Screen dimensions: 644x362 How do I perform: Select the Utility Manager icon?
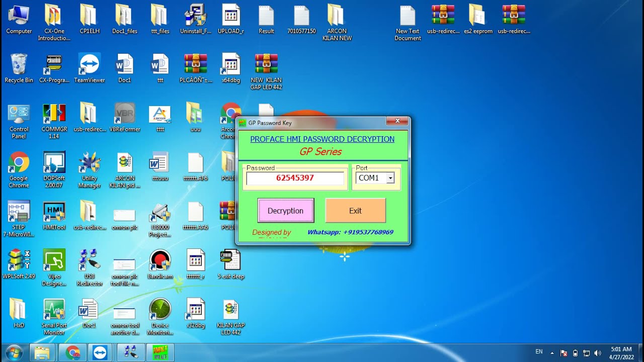click(90, 170)
